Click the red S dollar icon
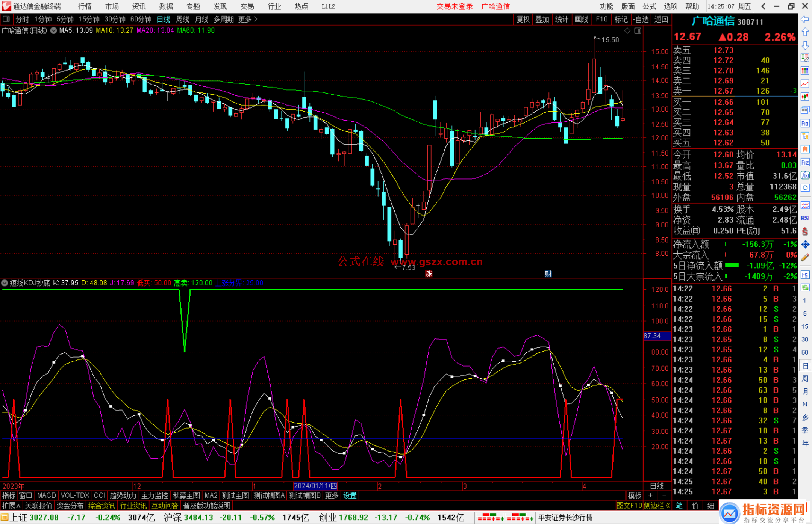Screen dimensions: 812x524 805,231
